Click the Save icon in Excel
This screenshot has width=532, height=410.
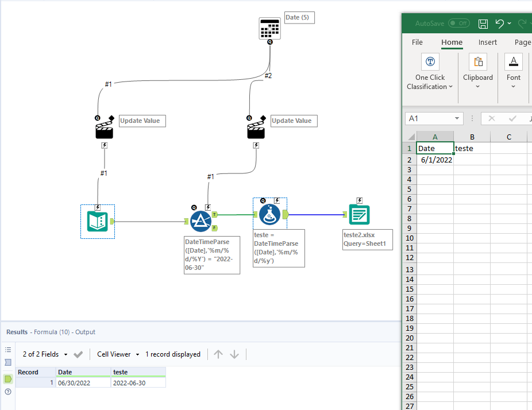483,24
